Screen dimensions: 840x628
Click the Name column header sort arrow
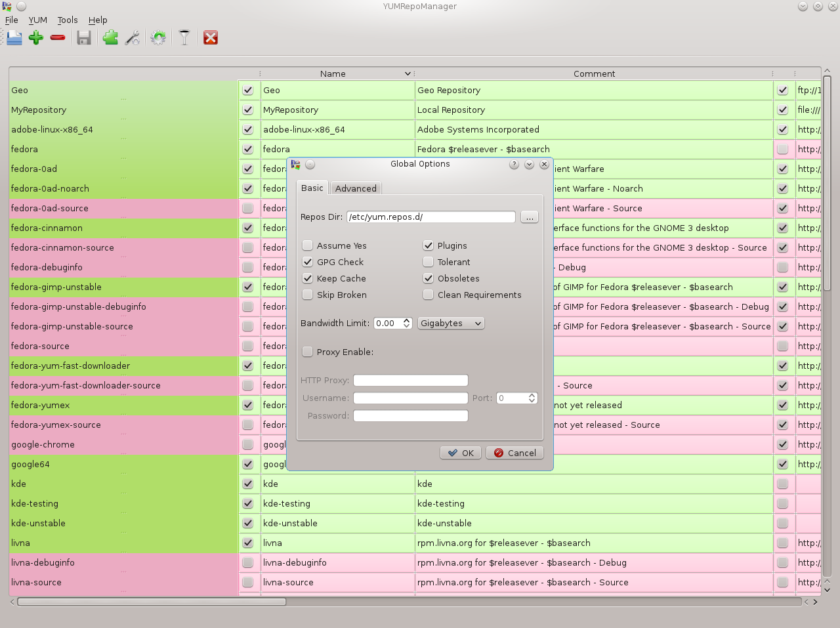pyautogui.click(x=408, y=73)
